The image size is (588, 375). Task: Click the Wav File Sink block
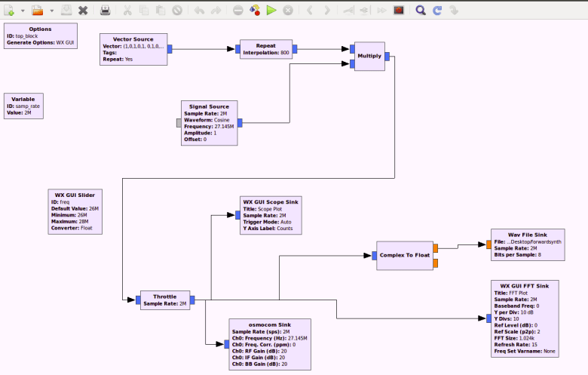pyautogui.click(x=526, y=244)
